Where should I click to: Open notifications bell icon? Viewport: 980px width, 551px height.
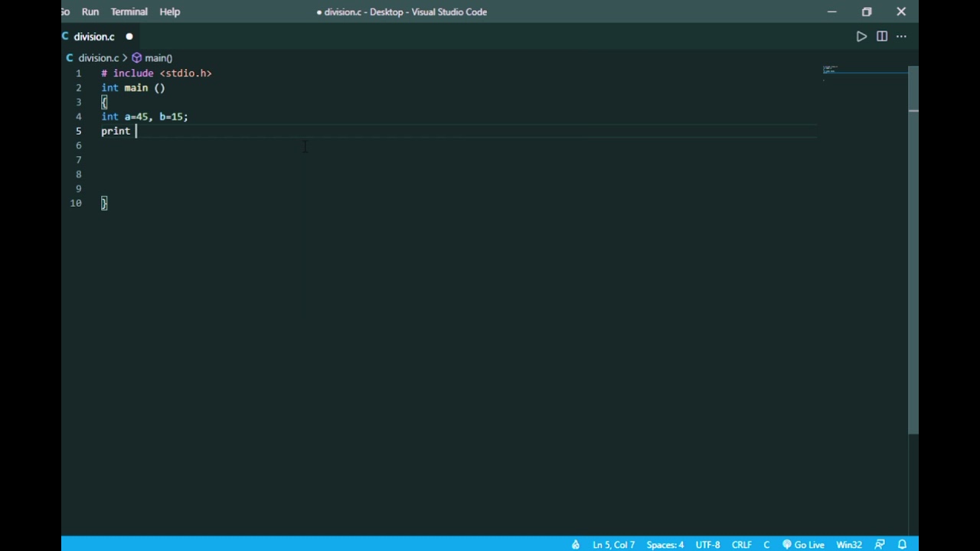(902, 545)
